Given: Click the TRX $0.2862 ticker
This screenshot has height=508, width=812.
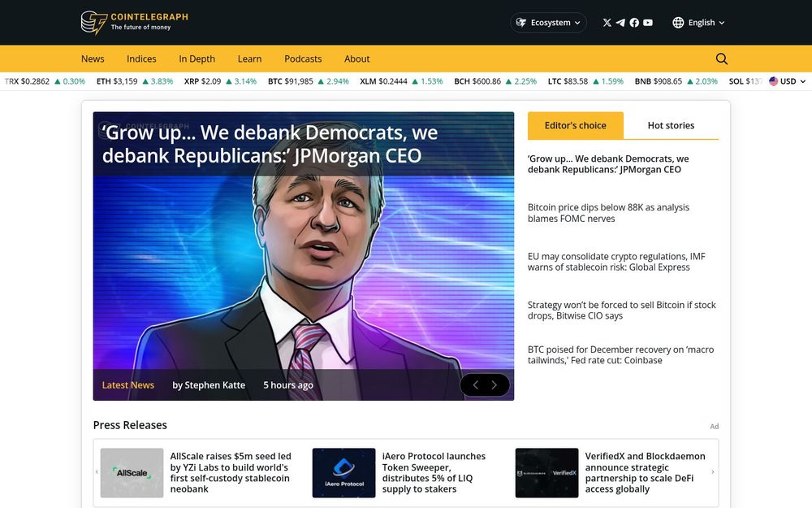Looking at the screenshot, I should point(45,80).
